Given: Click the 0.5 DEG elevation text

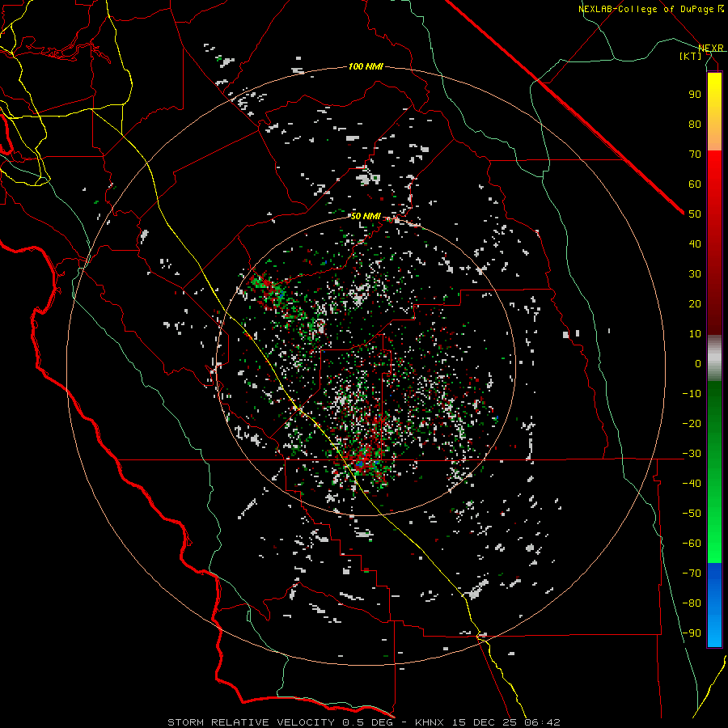Looking at the screenshot, I should click(x=368, y=722).
